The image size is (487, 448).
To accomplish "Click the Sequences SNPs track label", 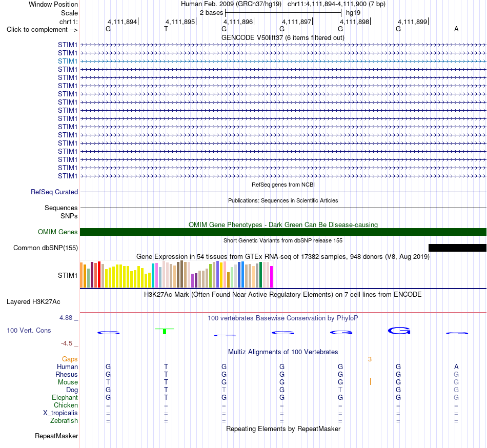I will [x=61, y=212].
